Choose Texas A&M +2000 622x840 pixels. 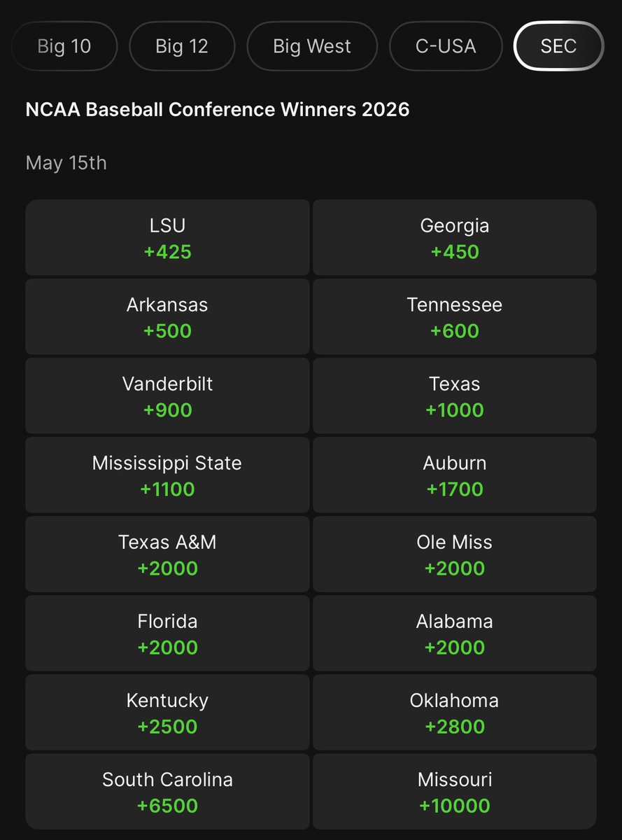click(x=167, y=554)
